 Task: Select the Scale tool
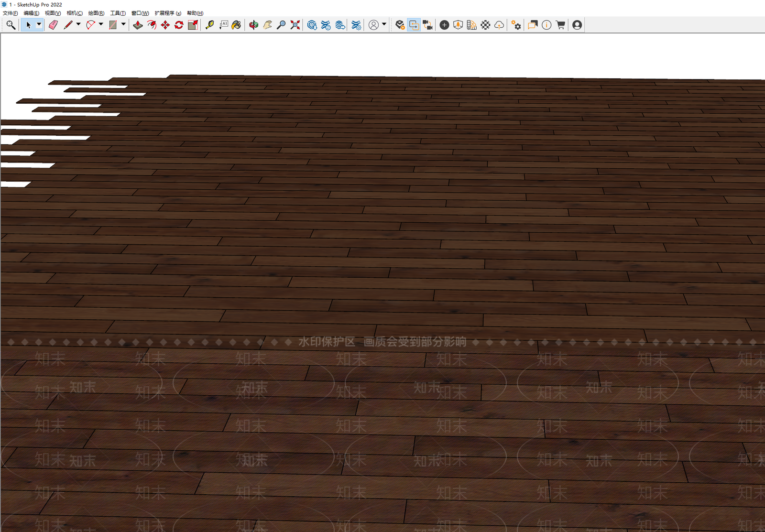click(x=193, y=25)
